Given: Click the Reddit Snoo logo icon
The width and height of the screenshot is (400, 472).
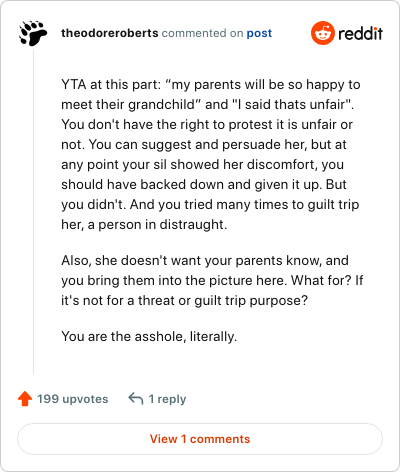Looking at the screenshot, I should pos(322,33).
